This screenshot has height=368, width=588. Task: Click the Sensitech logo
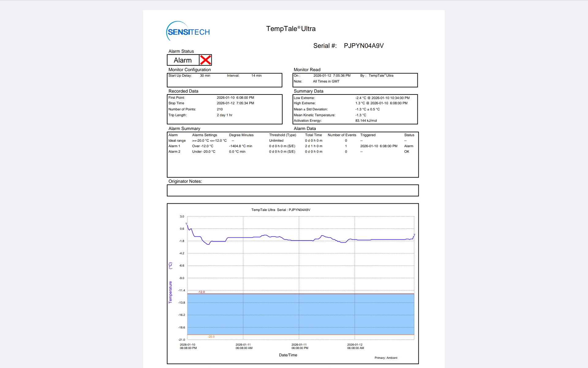188,31
